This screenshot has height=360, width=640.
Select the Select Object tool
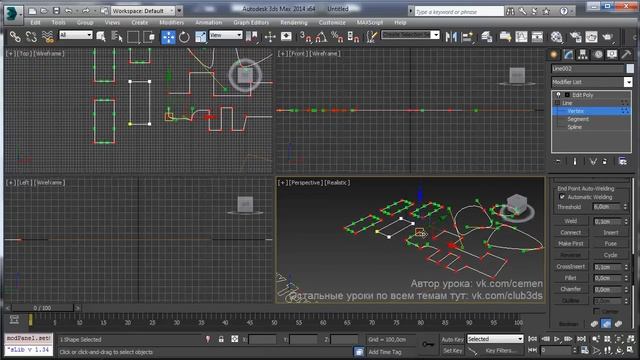click(101, 37)
